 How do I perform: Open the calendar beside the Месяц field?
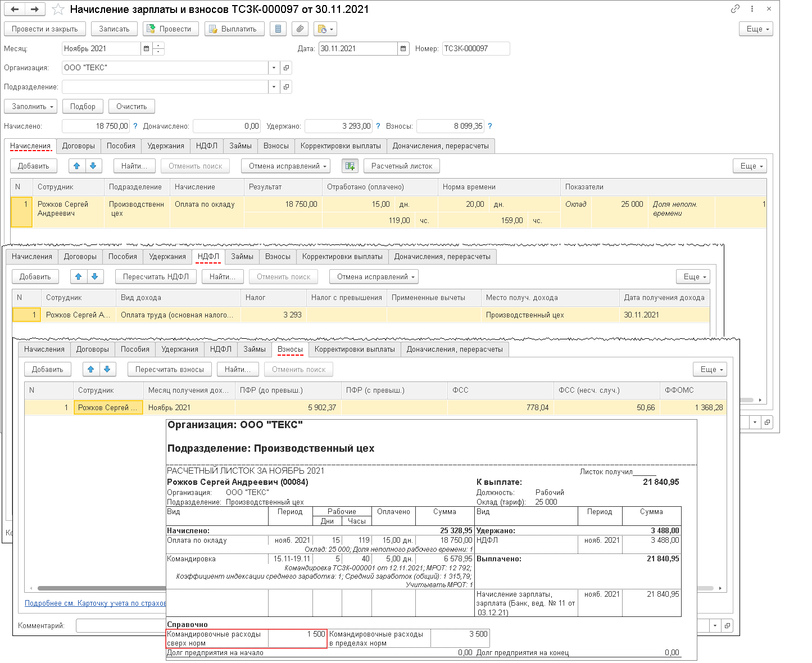tap(146, 49)
